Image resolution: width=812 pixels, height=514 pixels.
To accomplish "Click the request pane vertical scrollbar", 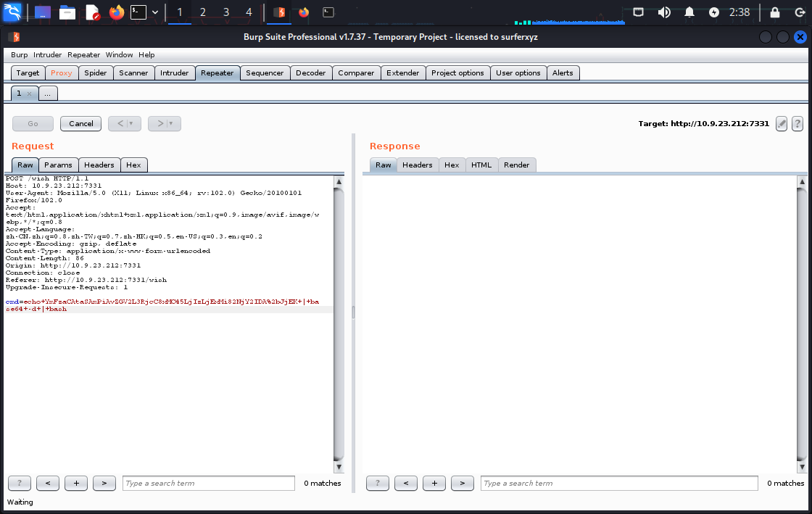I will tap(339, 324).
